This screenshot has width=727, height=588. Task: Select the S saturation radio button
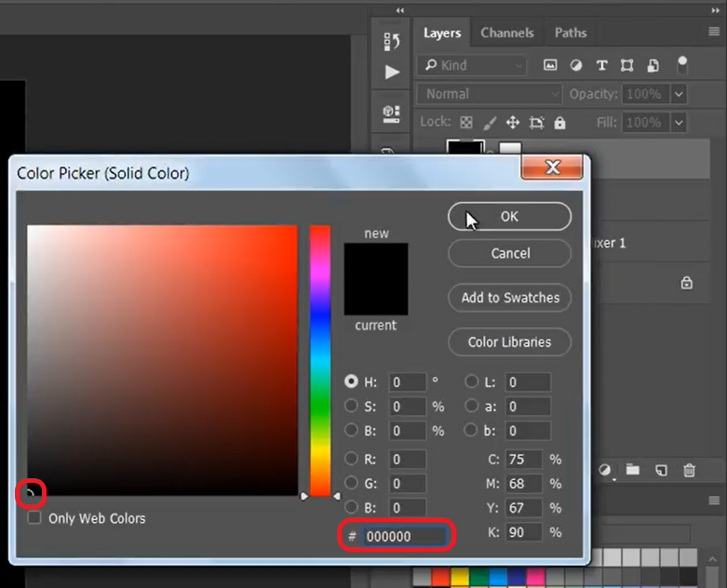tap(351, 406)
